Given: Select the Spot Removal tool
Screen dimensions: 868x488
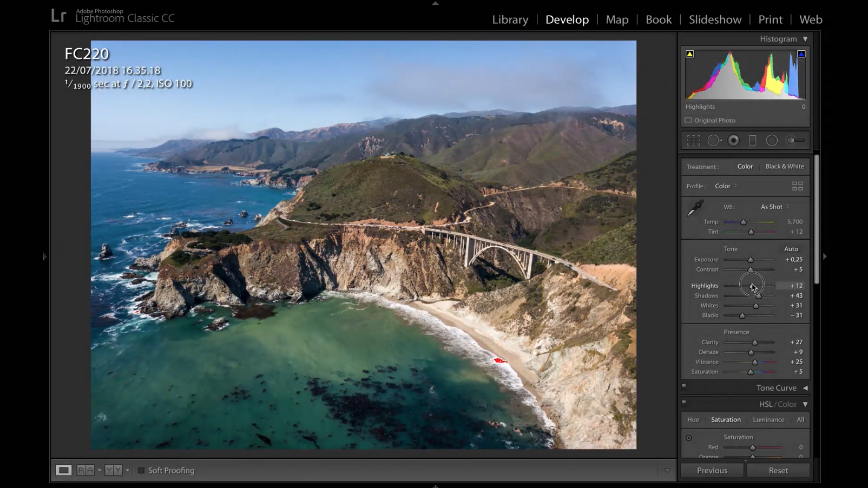Looking at the screenshot, I should (714, 141).
